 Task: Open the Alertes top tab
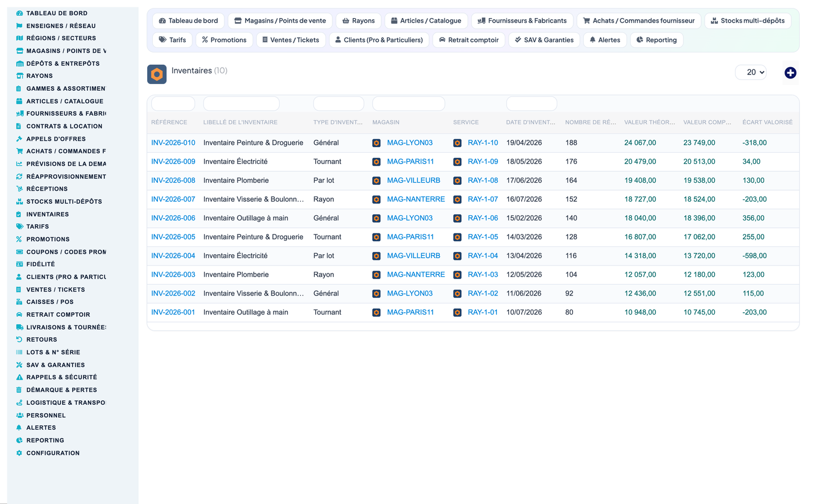[605, 40]
